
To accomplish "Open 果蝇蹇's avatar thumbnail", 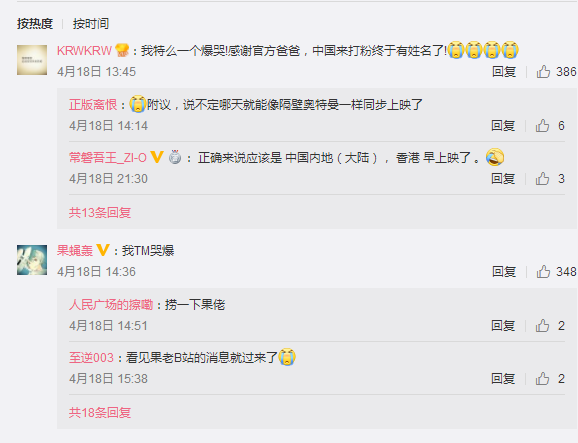I will [32, 260].
